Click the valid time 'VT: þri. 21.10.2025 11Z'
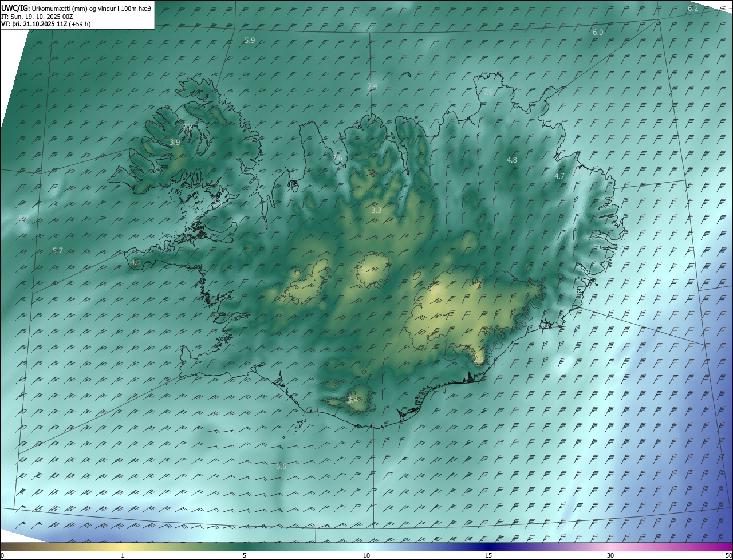This screenshot has width=733, height=560. [34, 24]
